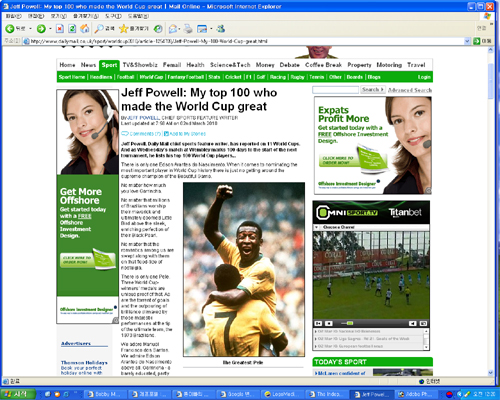Open the article Comments link
This screenshot has width=500, height=400.
point(141,134)
